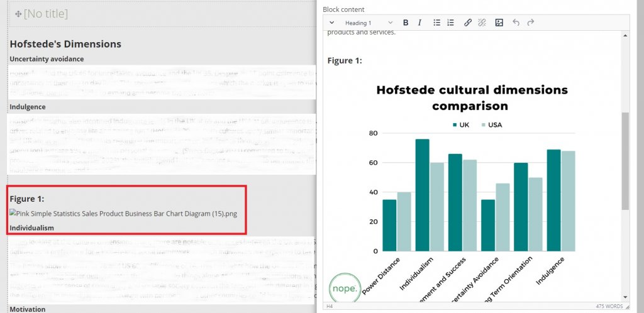Click the 475 words counter
Image resolution: width=644 pixels, height=313 pixels.
tap(609, 306)
